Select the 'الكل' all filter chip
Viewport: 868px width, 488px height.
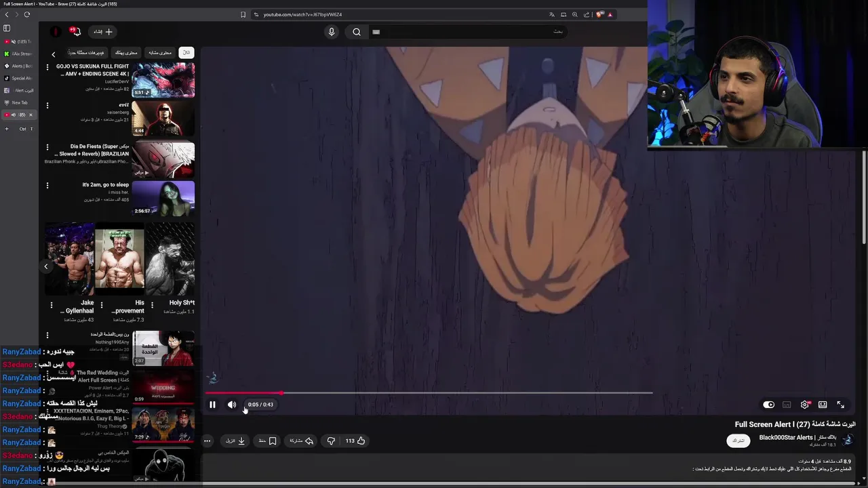(x=186, y=52)
